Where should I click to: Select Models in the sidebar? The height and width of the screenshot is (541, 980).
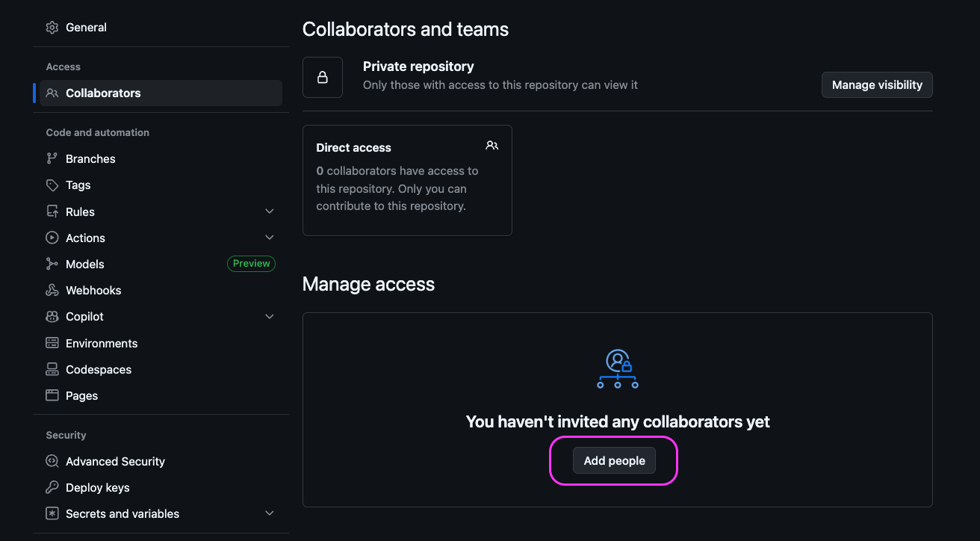click(84, 264)
